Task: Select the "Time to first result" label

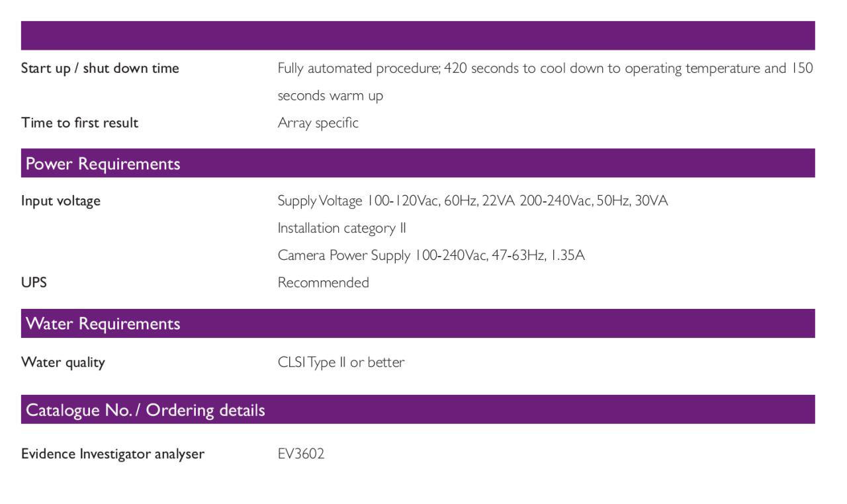Action: coord(79,122)
